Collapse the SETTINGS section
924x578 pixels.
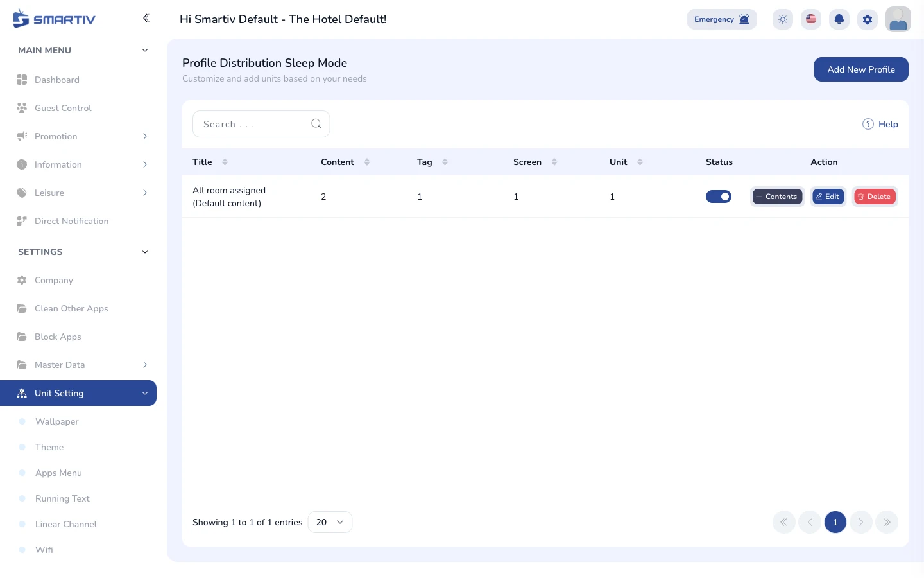click(145, 252)
